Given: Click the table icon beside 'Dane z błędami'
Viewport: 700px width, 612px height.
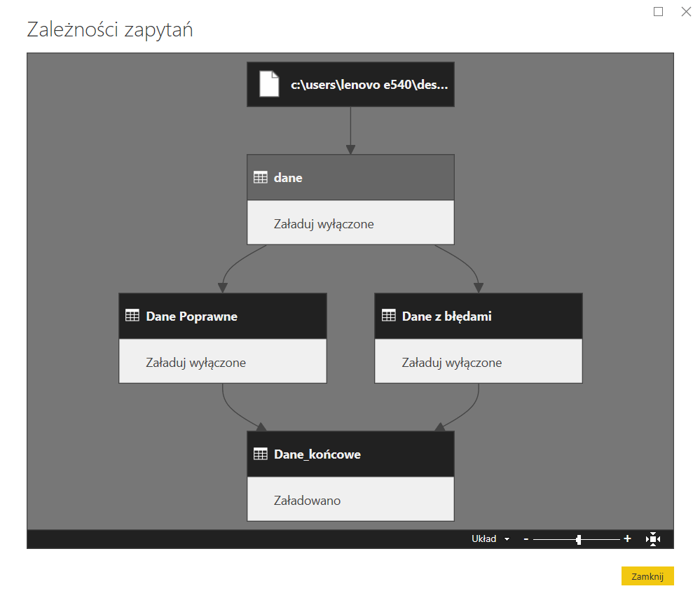Looking at the screenshot, I should click(x=388, y=316).
